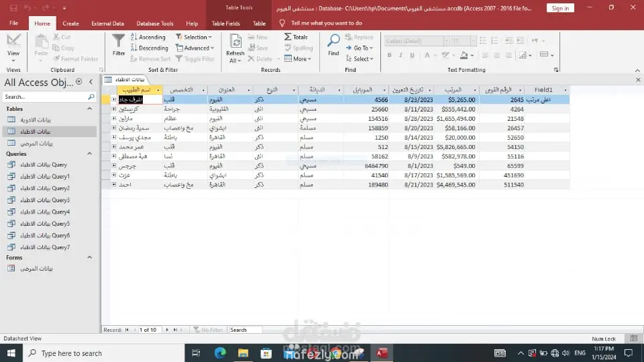
Task: Click the background fill color bucket
Action: (464, 54)
